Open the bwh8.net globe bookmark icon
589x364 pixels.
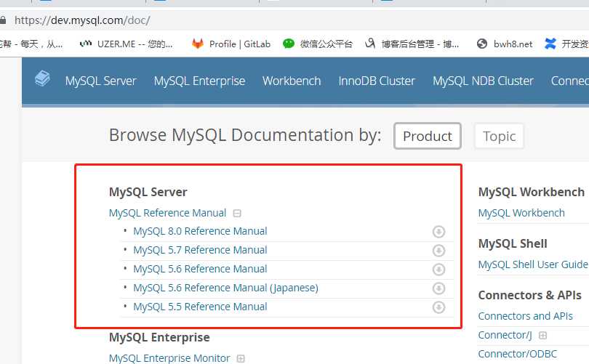(x=482, y=44)
